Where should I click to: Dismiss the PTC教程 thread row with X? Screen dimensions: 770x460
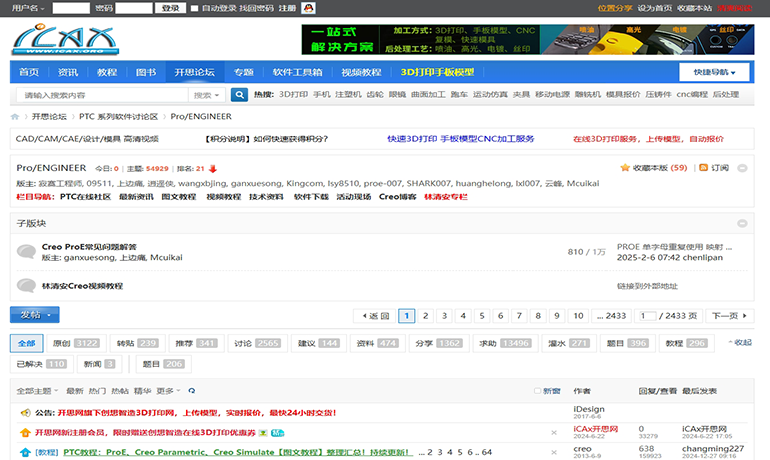click(554, 452)
